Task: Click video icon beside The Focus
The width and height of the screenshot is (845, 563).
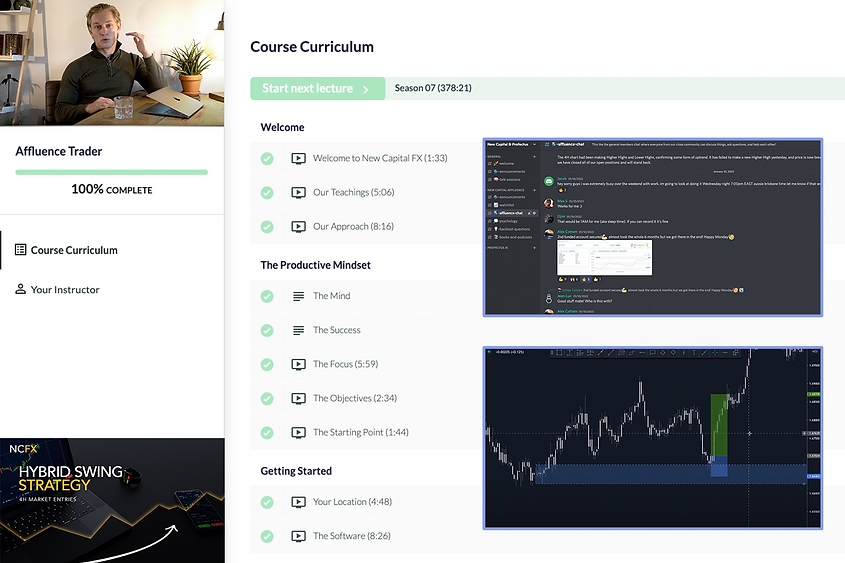Action: (x=299, y=364)
